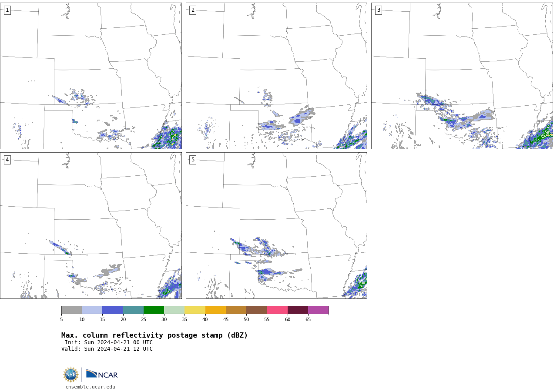Click the Max. column reflectivity title
Viewport: 557px width, 392px height.
(x=154, y=335)
